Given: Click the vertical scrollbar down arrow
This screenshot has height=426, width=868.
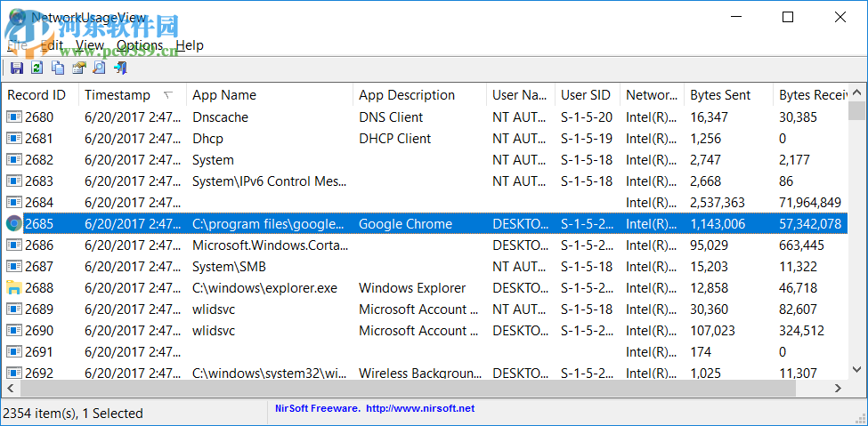Looking at the screenshot, I should click(x=856, y=369).
